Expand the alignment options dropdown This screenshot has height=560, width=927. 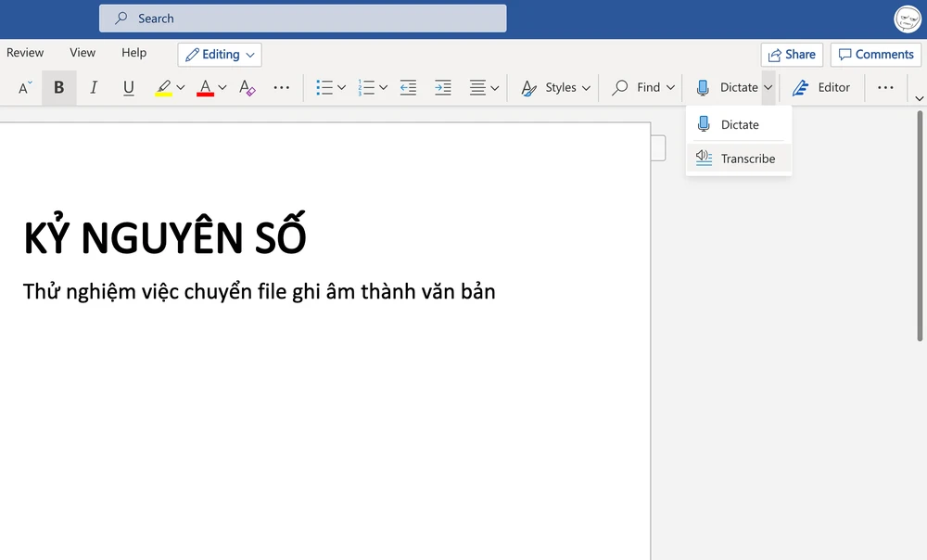point(492,87)
